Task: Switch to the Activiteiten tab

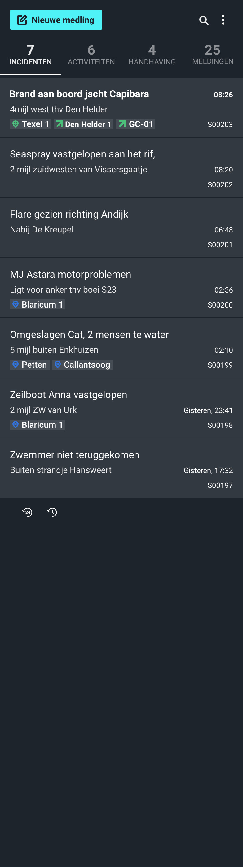Action: (x=91, y=55)
